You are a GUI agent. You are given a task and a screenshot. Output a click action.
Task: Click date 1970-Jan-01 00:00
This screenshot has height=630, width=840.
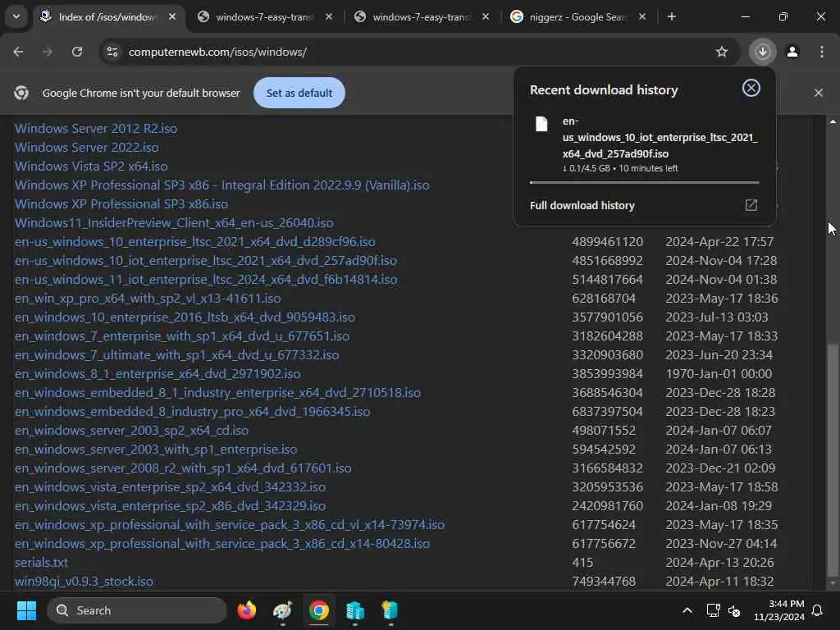[x=719, y=373]
